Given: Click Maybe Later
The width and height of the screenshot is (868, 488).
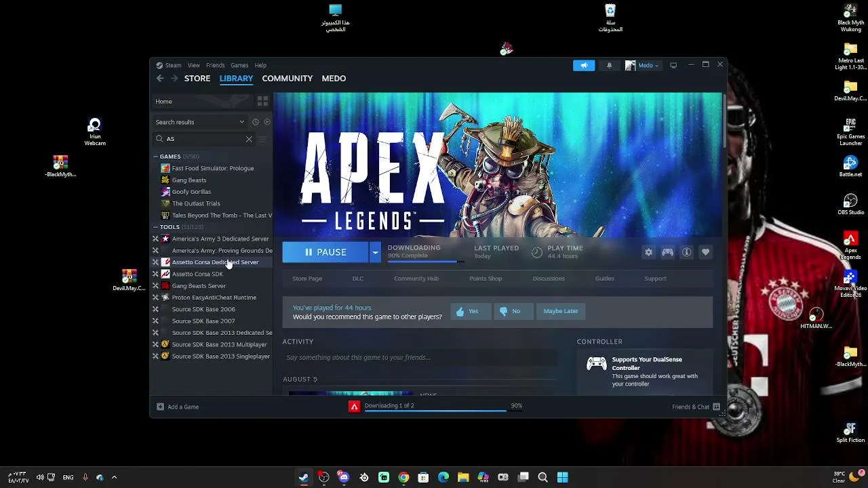Looking at the screenshot, I should click(x=561, y=311).
